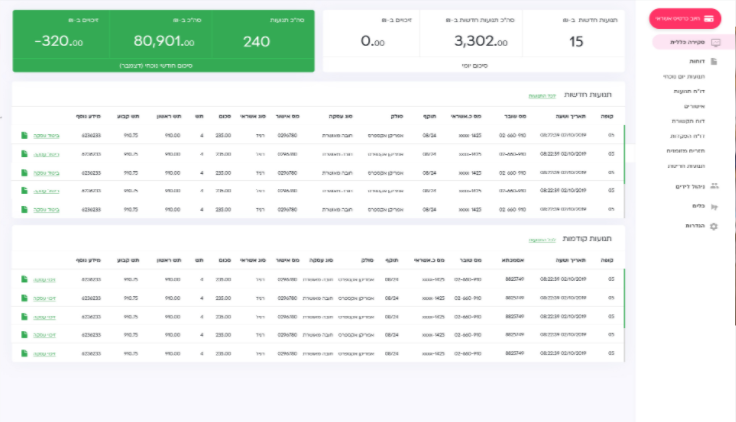Open the tools icon beside כלים
This screenshot has height=422, width=736.
pos(713,206)
